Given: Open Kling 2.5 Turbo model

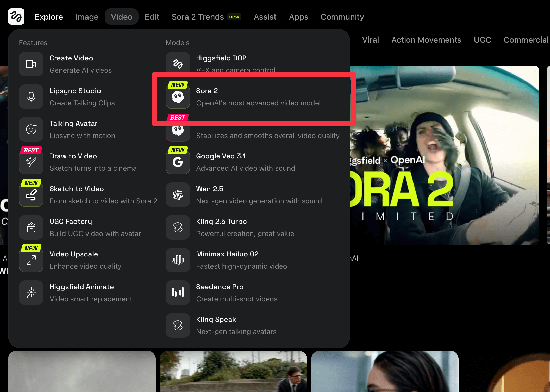Looking at the screenshot, I should tap(221, 222).
